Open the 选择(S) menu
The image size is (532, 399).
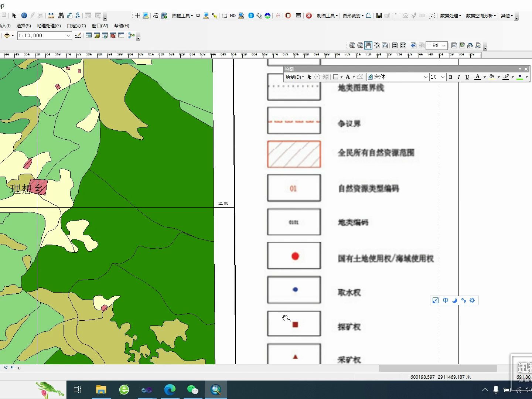pos(24,26)
